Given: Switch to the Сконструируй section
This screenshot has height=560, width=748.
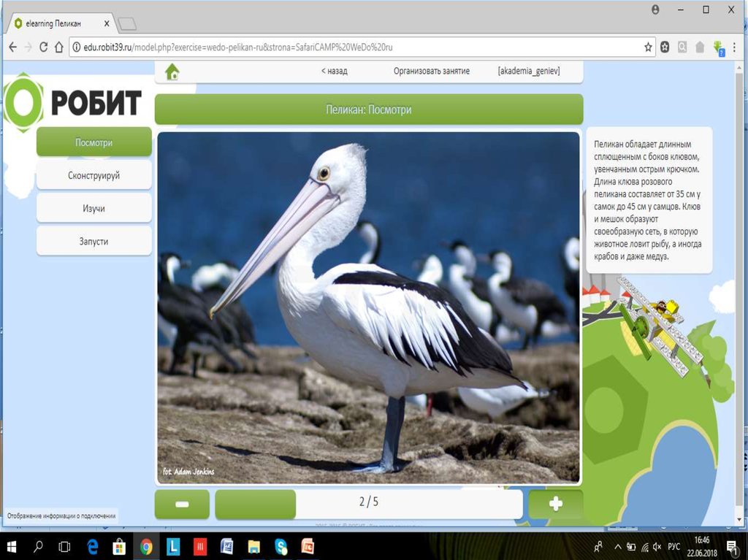Looking at the screenshot, I should (93, 175).
